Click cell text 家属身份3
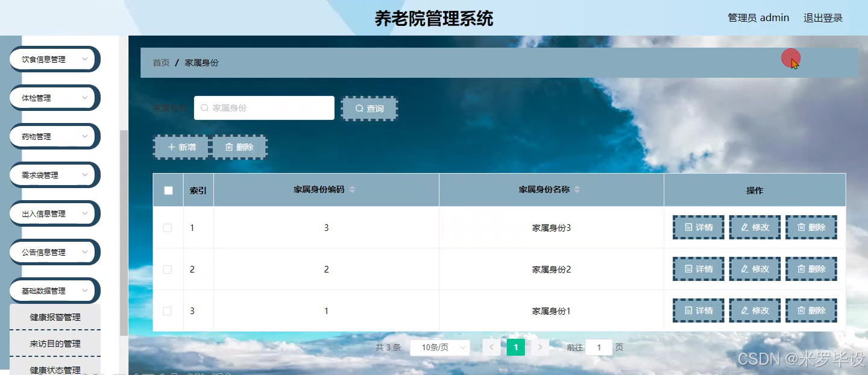Image resolution: width=868 pixels, height=375 pixels. [x=551, y=228]
